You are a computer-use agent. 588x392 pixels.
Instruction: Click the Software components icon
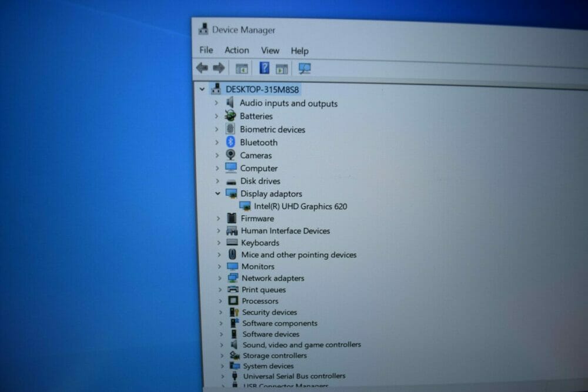pos(235,323)
